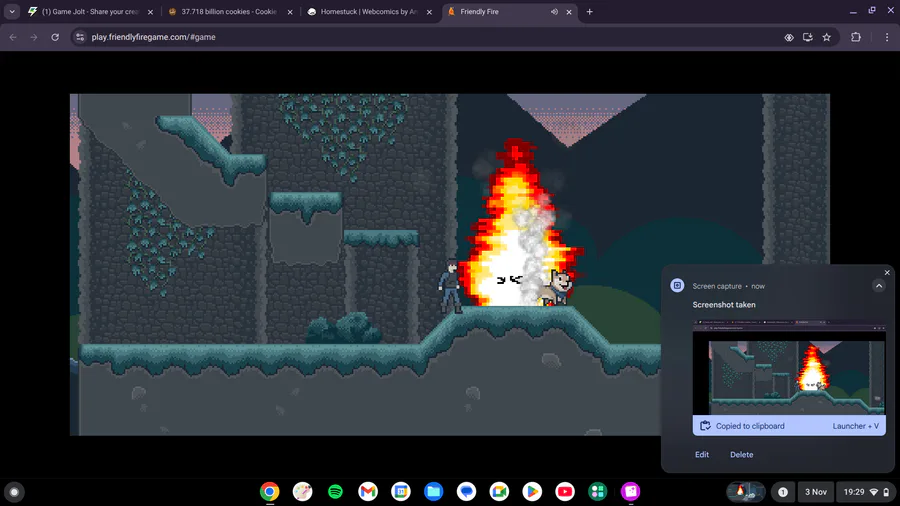Click the dog next to the fire
The image size is (900, 506).
point(555,287)
